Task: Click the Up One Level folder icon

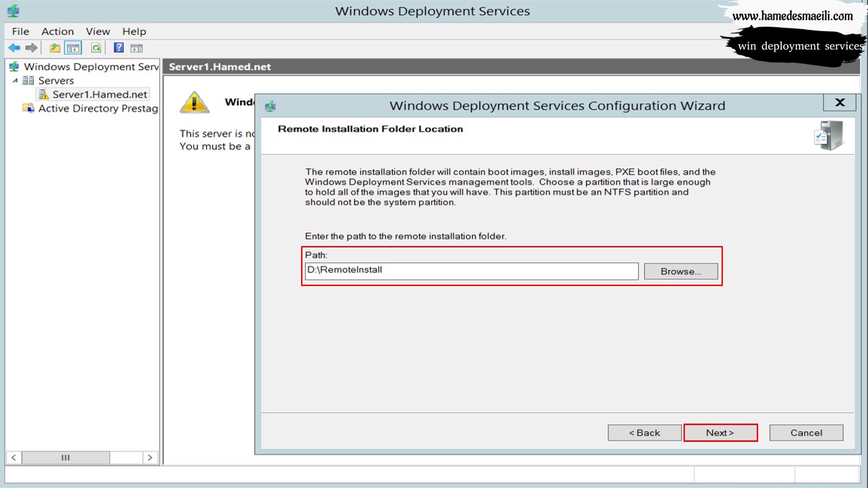Action: (55, 48)
